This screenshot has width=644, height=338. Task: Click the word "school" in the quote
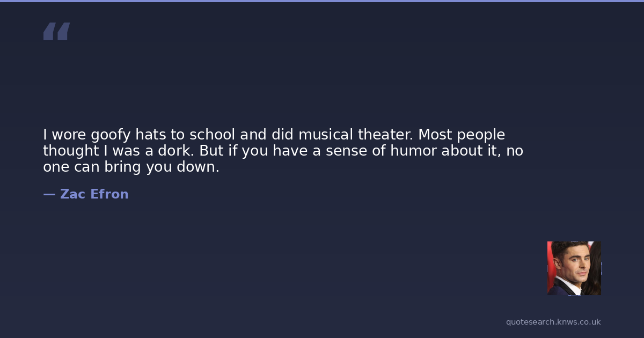[x=212, y=135]
